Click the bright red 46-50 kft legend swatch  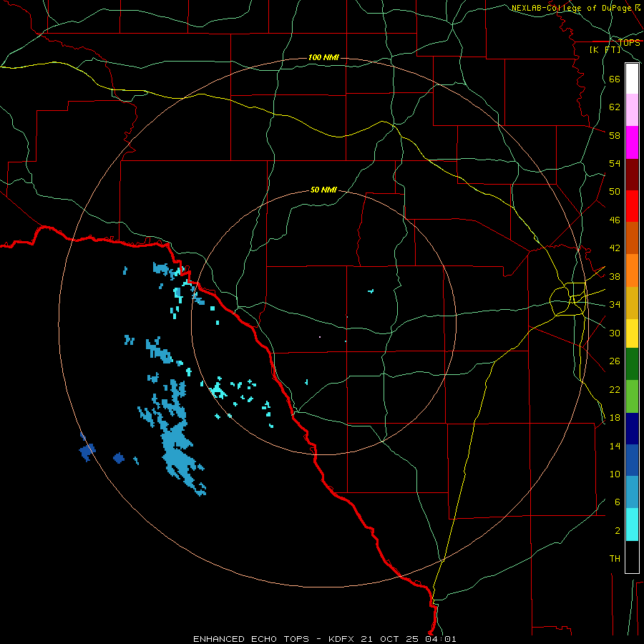point(632,206)
